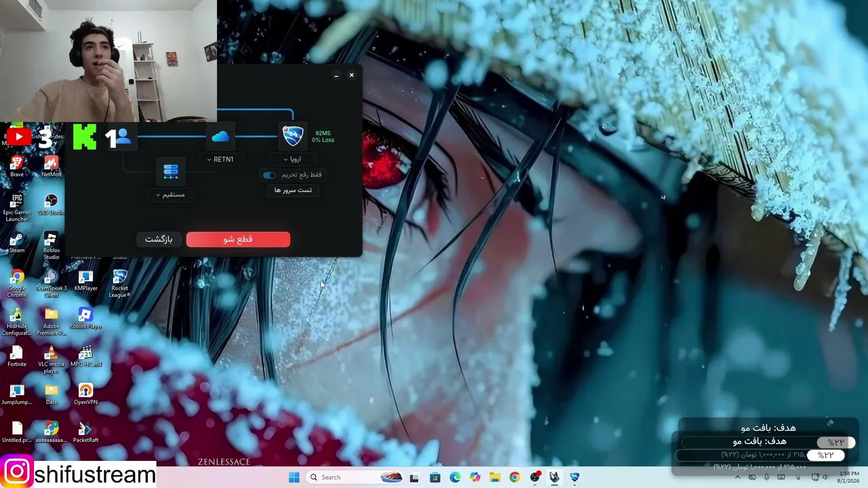Open Microsoft Edge from the taskbar
868x488 pixels.
pos(455,477)
